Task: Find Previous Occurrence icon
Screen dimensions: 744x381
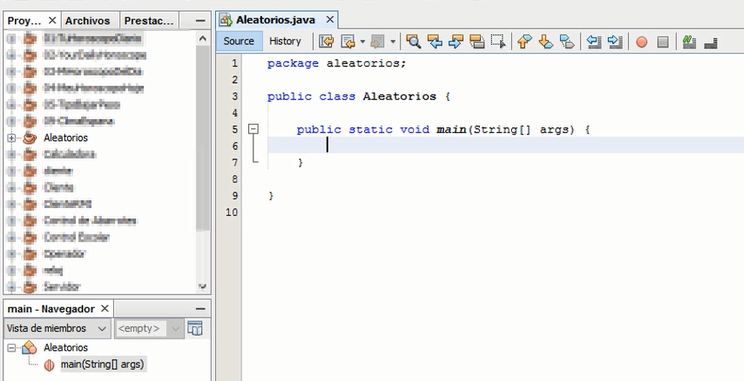Action: coord(435,42)
